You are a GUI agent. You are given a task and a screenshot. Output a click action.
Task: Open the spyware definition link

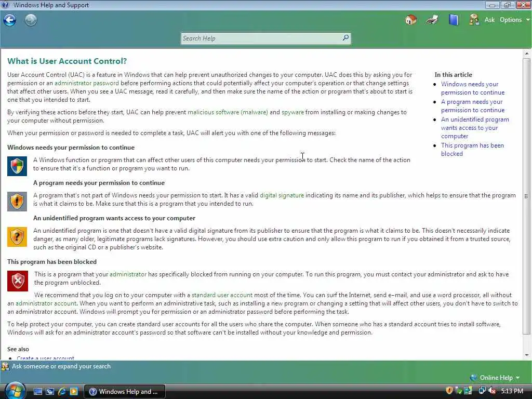tap(292, 112)
